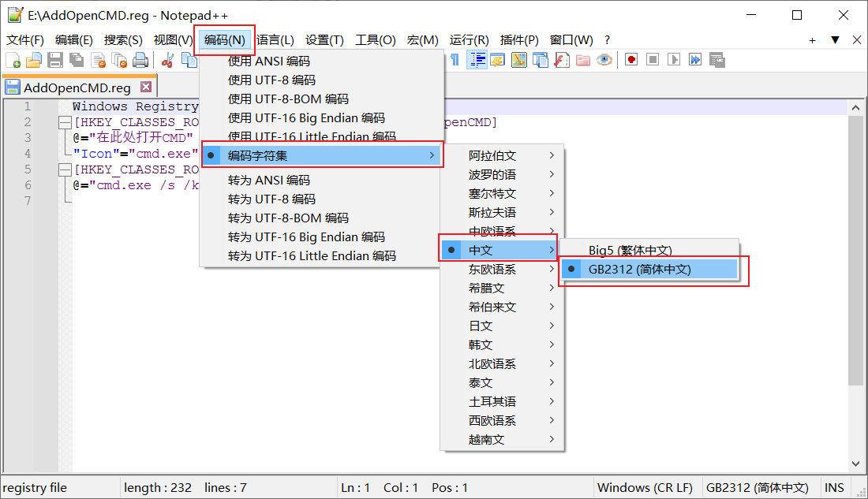Image resolution: width=868 pixels, height=499 pixels.
Task: Click Windows (CR LF) in status bar
Action: click(x=645, y=487)
